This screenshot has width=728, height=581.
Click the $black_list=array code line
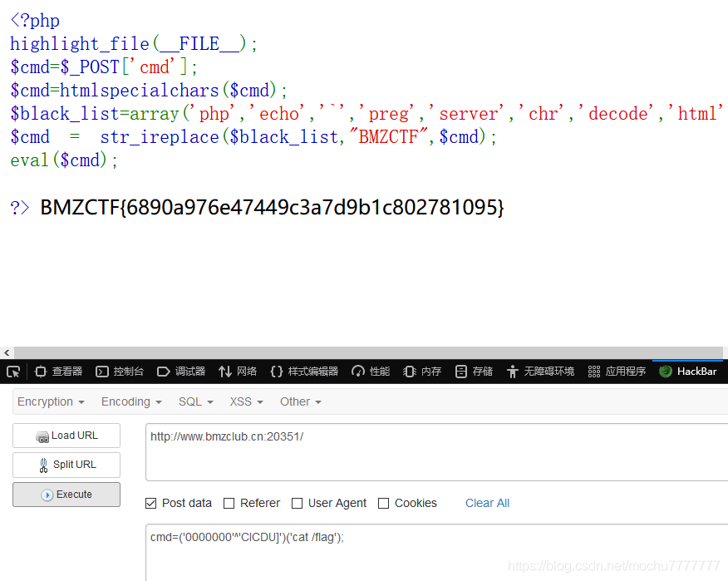pyautogui.click(x=366, y=114)
